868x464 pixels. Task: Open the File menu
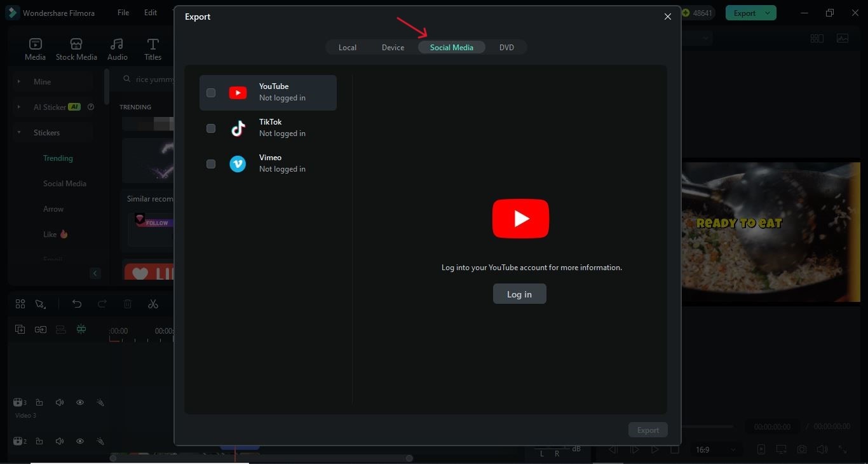point(123,13)
